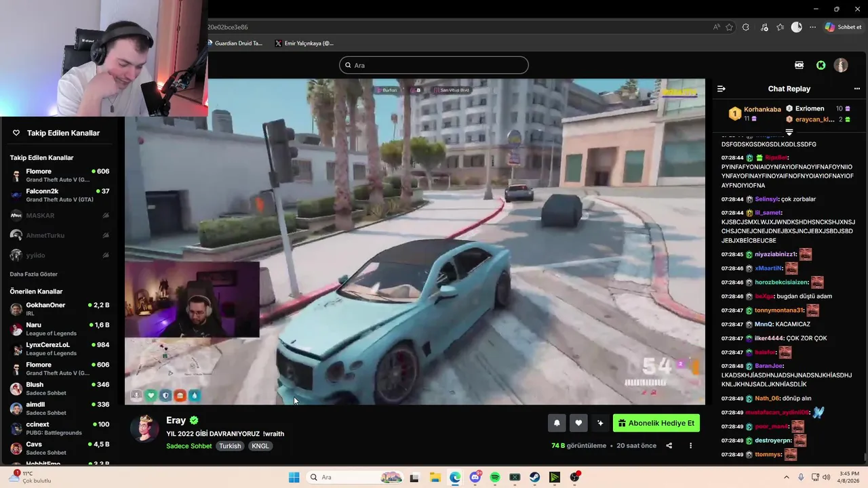Click the Read Aloud icon in address bar
Image resolution: width=868 pixels, height=488 pixels.
[x=717, y=27]
